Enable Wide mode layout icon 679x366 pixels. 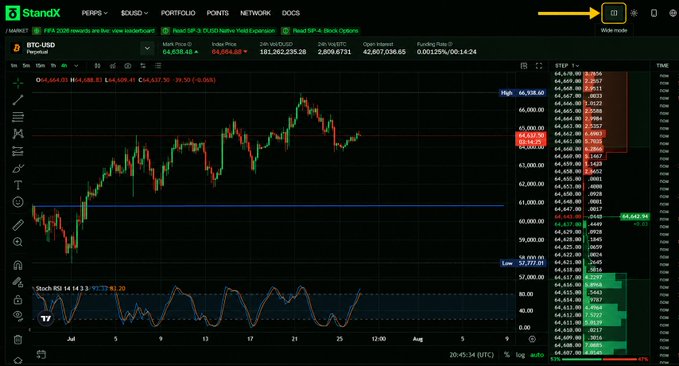click(x=614, y=13)
